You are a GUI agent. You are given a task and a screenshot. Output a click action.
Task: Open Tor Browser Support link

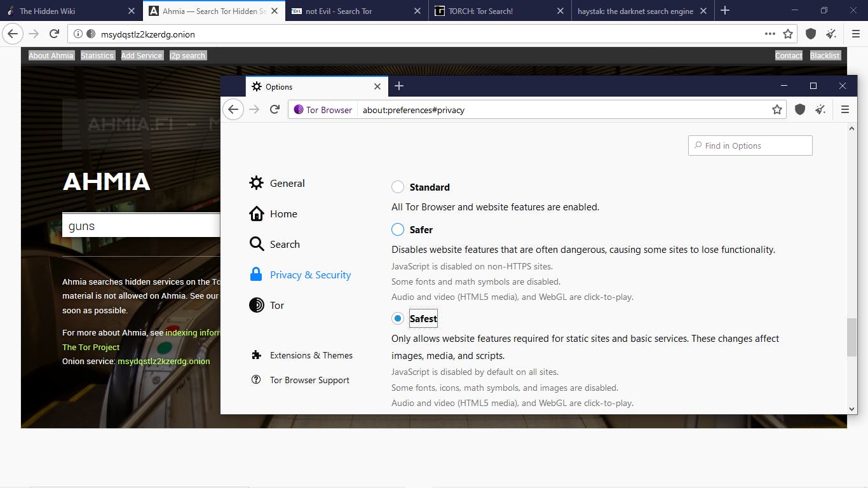pyautogui.click(x=301, y=380)
